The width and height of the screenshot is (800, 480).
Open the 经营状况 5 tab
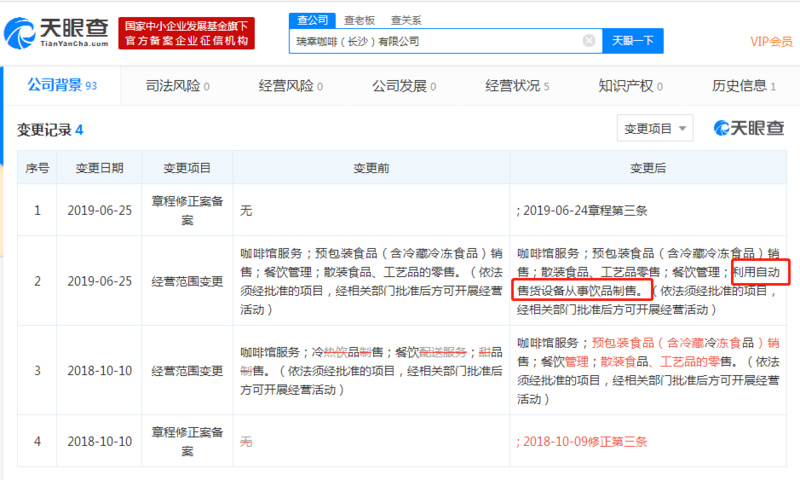(517, 86)
